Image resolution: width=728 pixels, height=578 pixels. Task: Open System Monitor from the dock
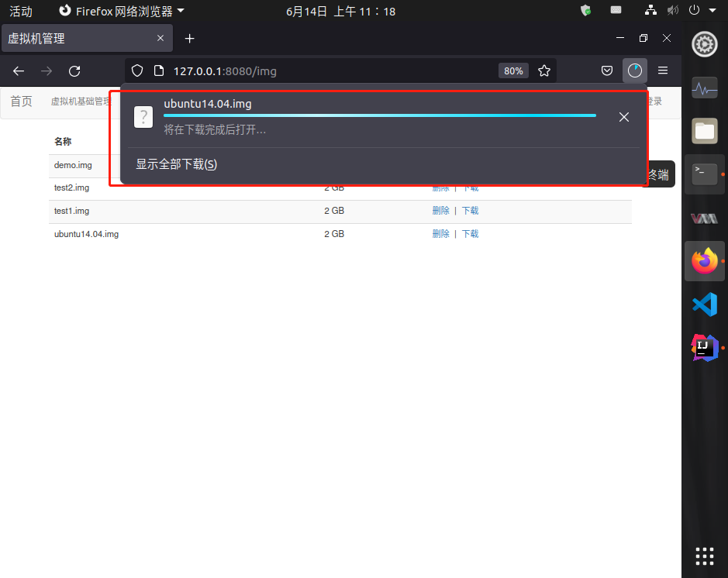[705, 88]
